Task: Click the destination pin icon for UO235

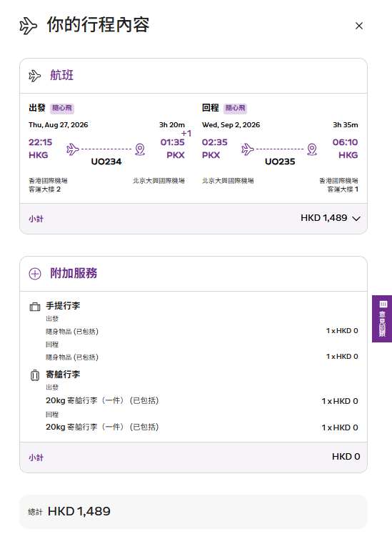Action: 312,149
